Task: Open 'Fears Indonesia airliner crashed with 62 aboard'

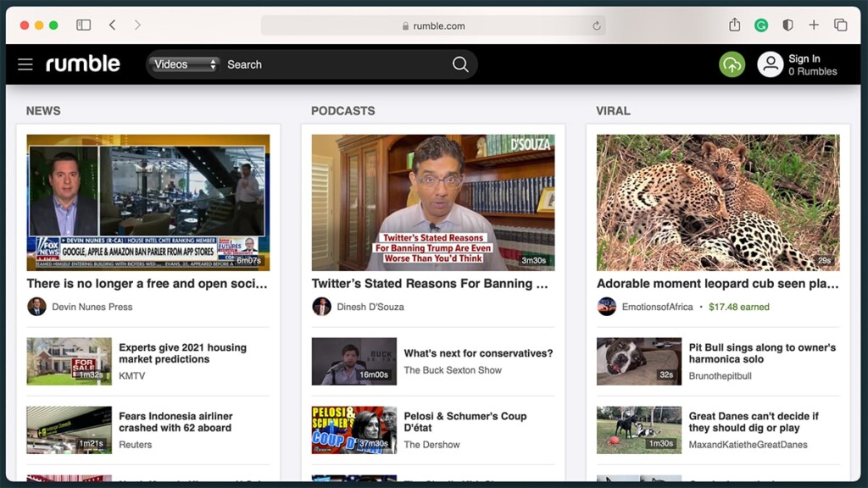Action: [175, 422]
